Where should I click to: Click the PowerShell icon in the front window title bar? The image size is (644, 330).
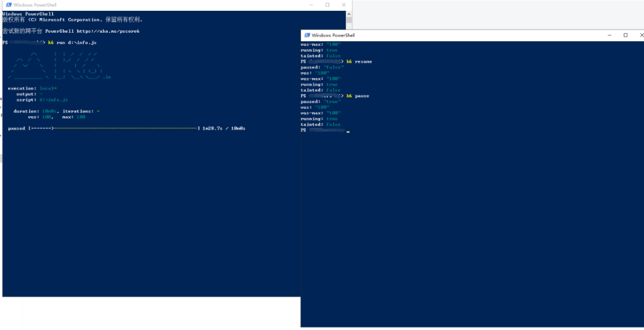(x=307, y=35)
